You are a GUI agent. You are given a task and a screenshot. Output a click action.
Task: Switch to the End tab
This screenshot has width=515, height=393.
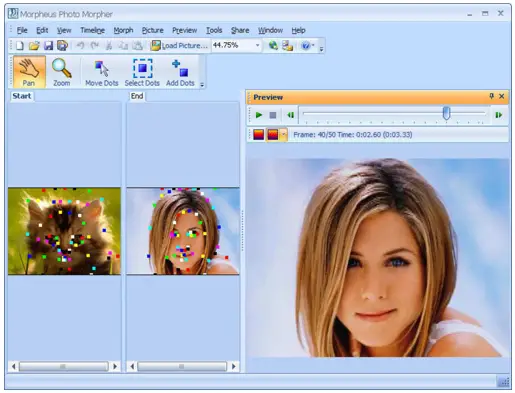137,96
